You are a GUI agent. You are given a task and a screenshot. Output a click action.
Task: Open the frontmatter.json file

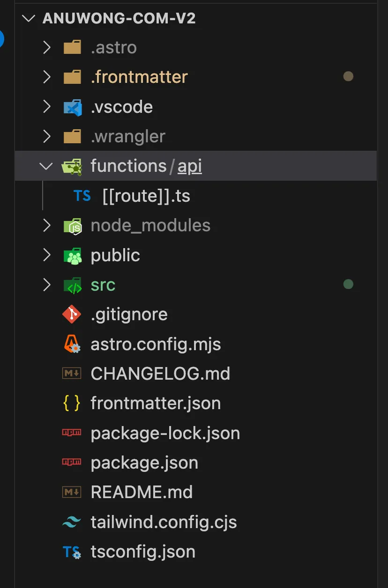click(x=156, y=404)
